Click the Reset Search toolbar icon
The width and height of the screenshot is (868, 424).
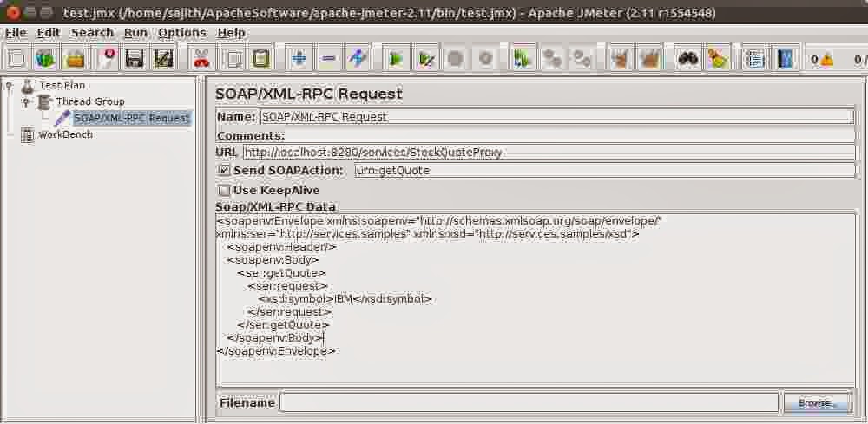(718, 57)
